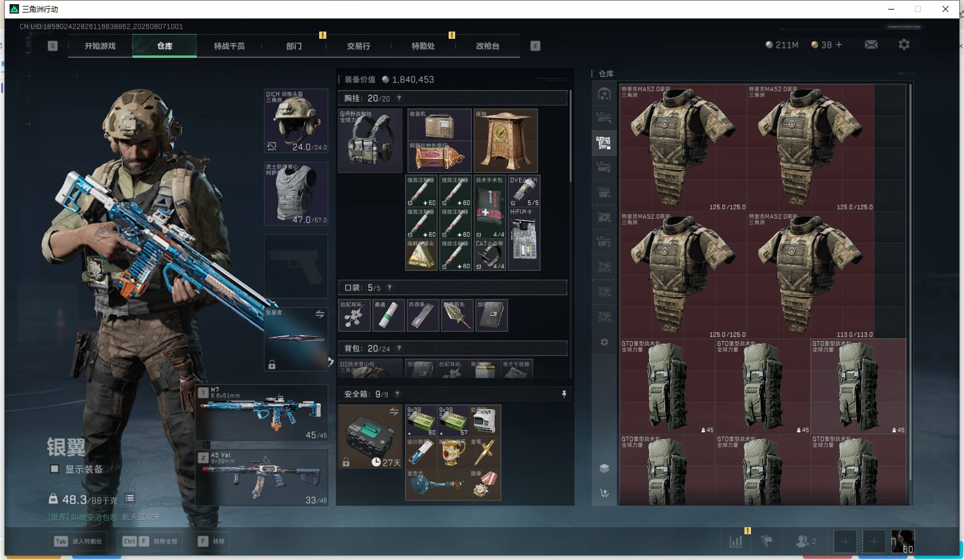Open warehouse sidebar settings gear
Image resolution: width=964 pixels, height=560 pixels.
(x=604, y=342)
